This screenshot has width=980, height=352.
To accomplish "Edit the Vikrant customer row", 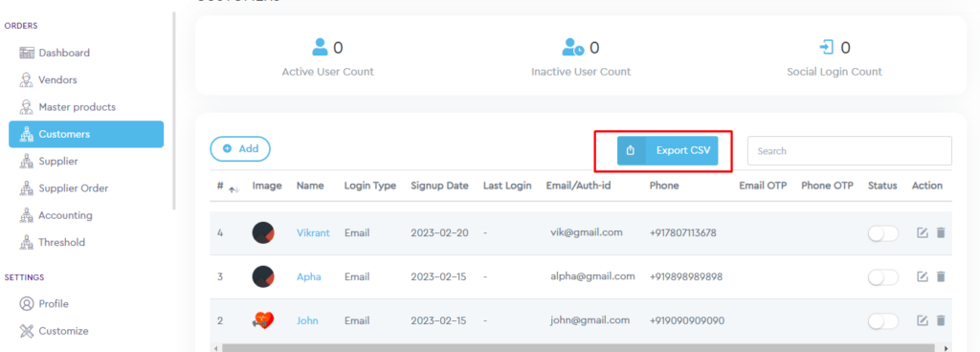I will click(922, 232).
